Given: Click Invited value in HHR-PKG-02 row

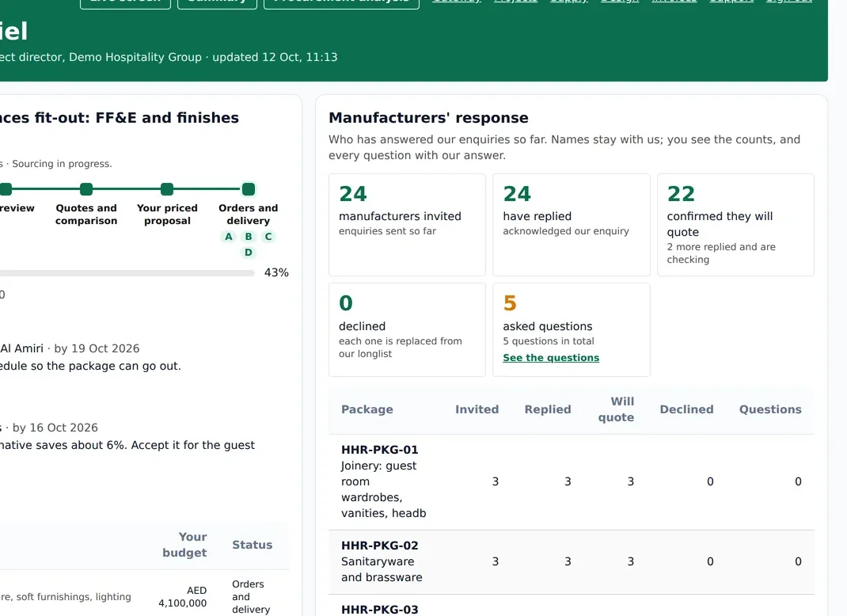Looking at the screenshot, I should [496, 561].
